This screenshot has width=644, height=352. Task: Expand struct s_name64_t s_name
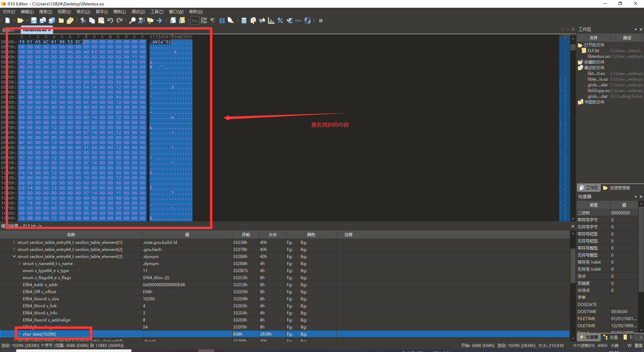[x=19, y=263]
